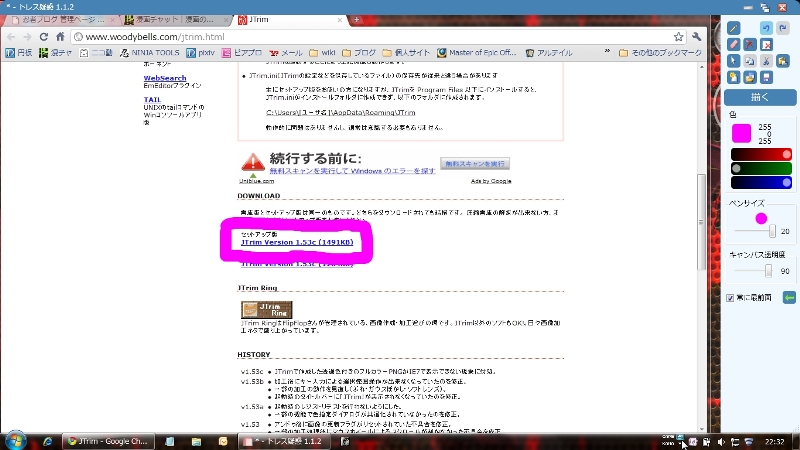Open the file explorer taskbar folder

(x=196, y=441)
